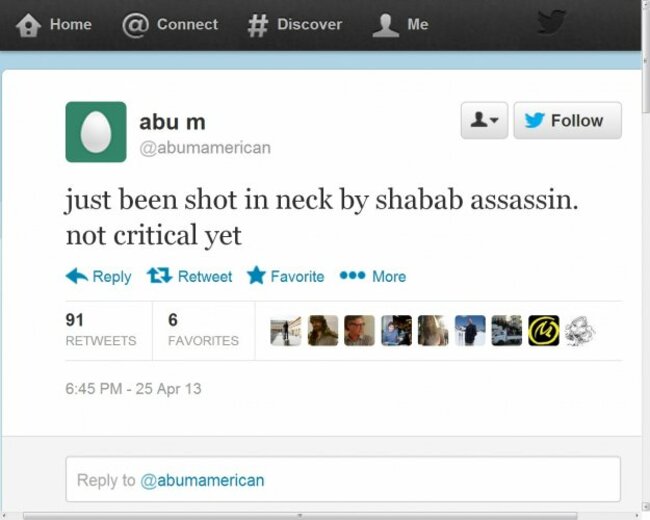Reply to the tweet using arrow icon
The image size is (650, 520).
click(x=98, y=276)
